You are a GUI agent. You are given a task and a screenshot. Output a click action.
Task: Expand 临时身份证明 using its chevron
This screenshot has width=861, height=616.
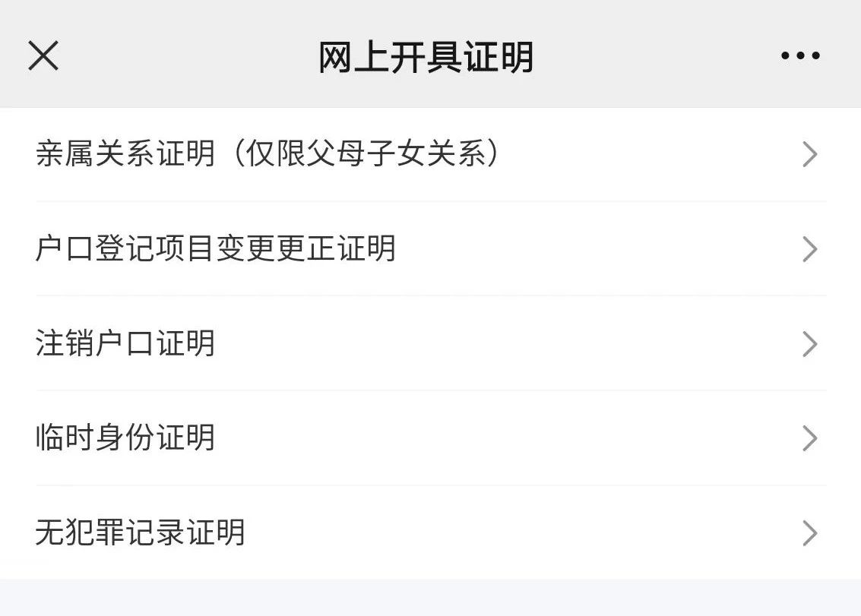coord(809,438)
